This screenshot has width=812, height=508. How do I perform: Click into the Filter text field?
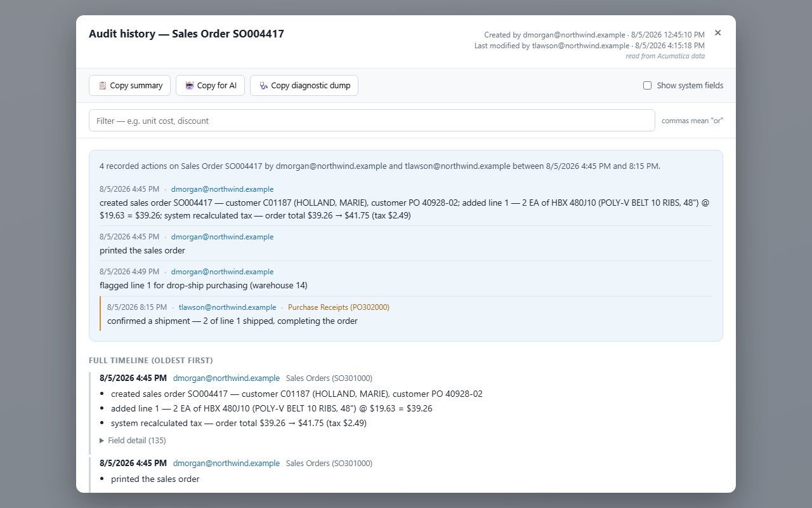pos(372,121)
